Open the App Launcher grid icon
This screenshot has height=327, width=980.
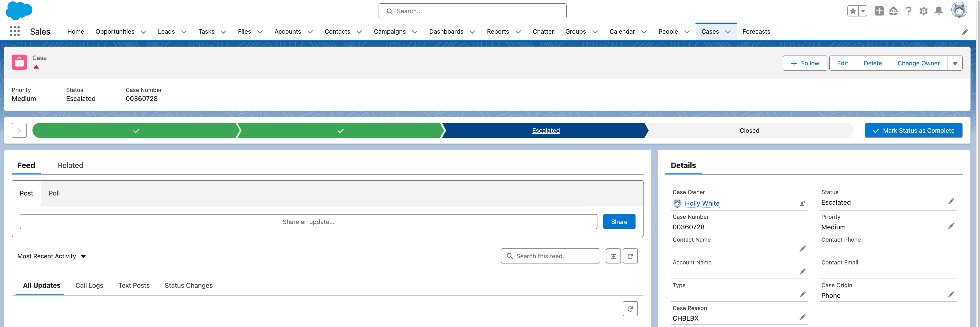click(x=14, y=31)
